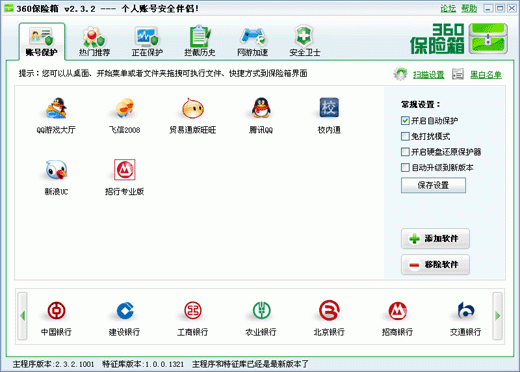
Task: Tick the 自动升级到新版本 checkbox
Action: (x=405, y=168)
